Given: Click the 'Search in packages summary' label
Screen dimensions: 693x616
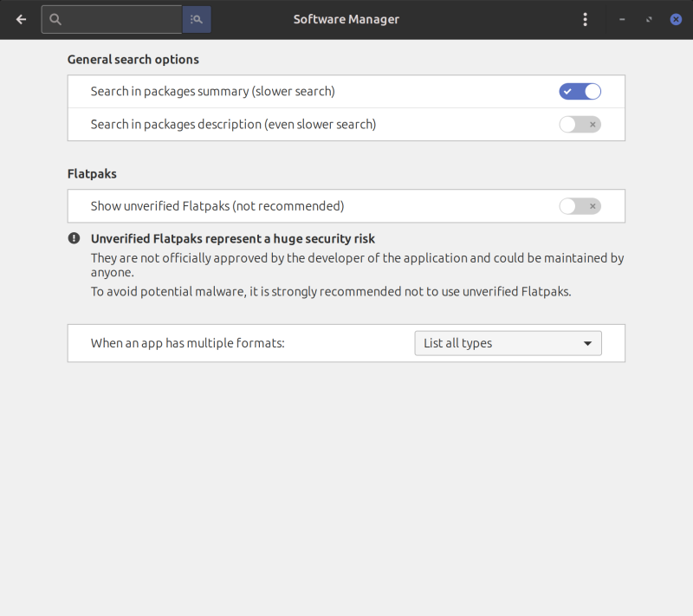Looking at the screenshot, I should tap(212, 91).
